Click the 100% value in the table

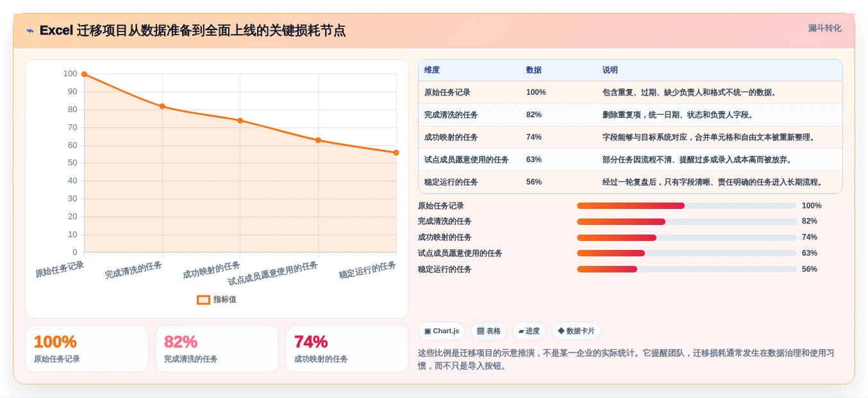[x=536, y=92]
